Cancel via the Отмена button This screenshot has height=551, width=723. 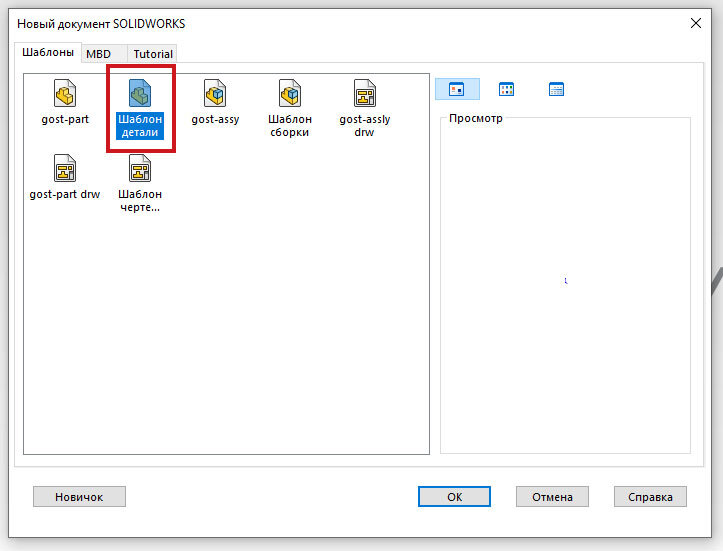(x=552, y=497)
